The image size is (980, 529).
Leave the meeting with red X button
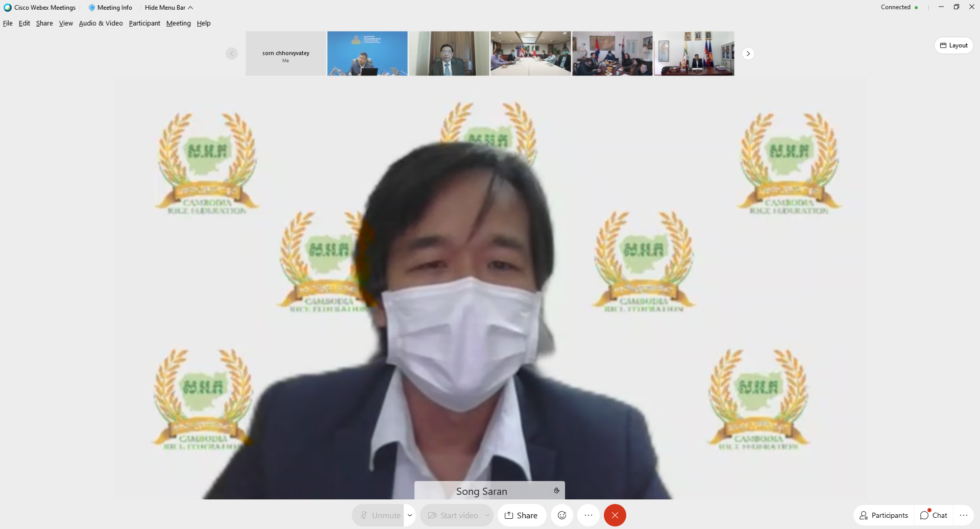(x=615, y=515)
